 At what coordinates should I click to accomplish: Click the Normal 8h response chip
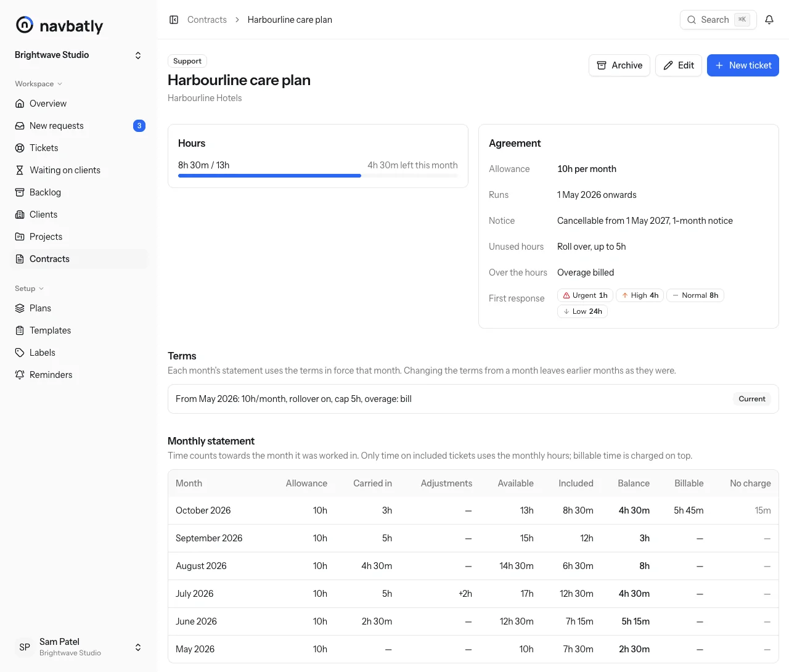tap(695, 295)
